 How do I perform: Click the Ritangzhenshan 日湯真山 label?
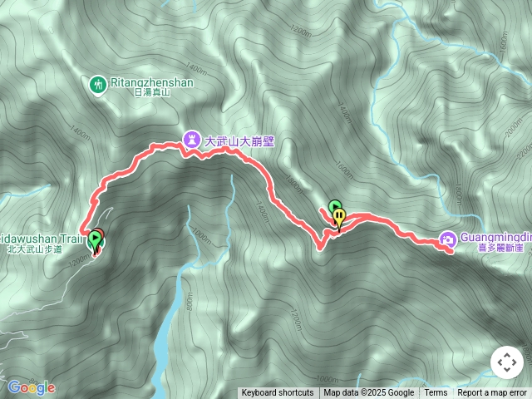(152, 86)
